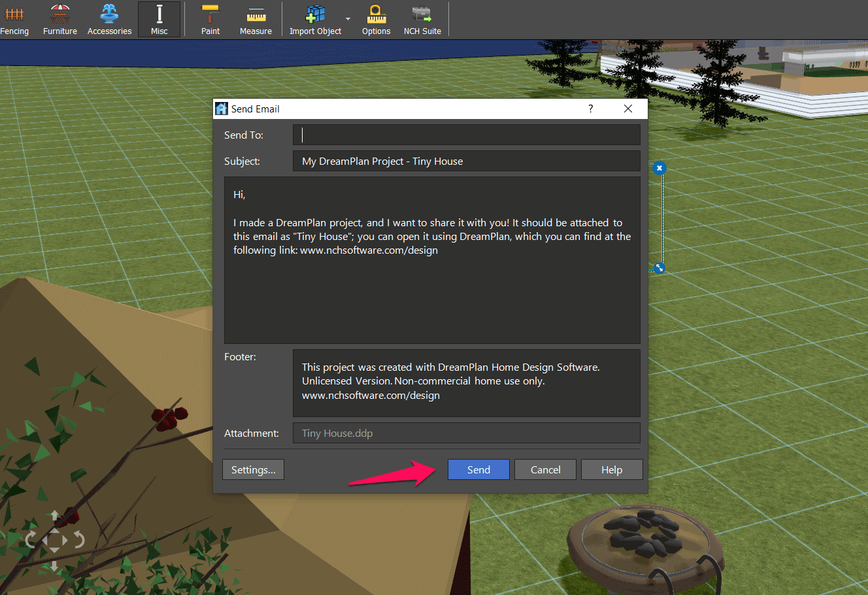Send the email with the Send button

[478, 469]
